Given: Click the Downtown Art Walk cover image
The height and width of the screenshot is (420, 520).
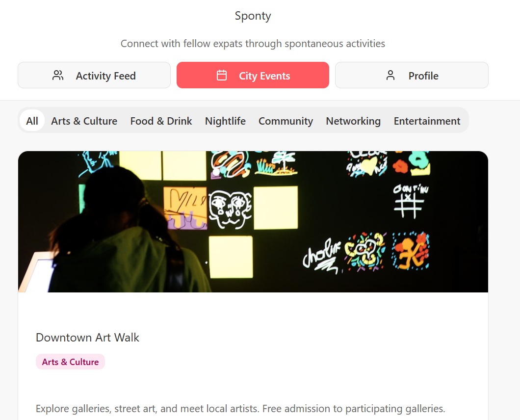Looking at the screenshot, I should pyautogui.click(x=253, y=221).
